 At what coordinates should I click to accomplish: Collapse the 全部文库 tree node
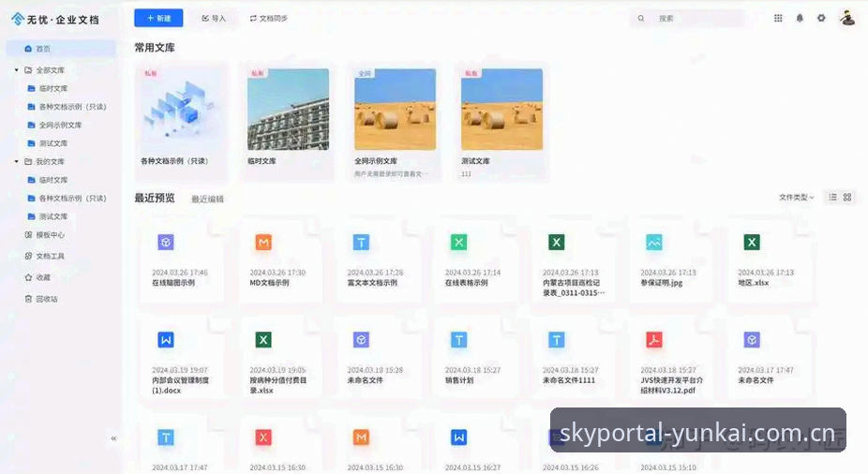click(16, 70)
